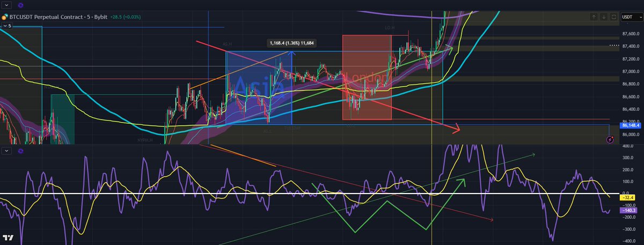Click the purple indicator icon in top pane

pyautogui.click(x=20, y=4)
